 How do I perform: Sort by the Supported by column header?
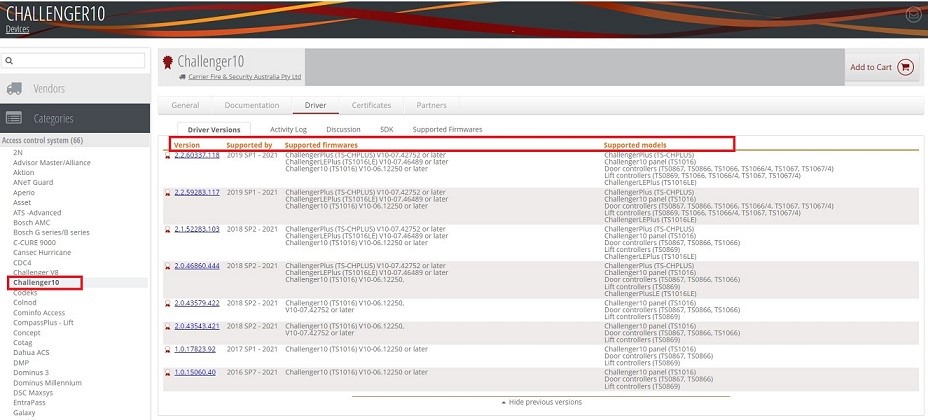(249, 145)
